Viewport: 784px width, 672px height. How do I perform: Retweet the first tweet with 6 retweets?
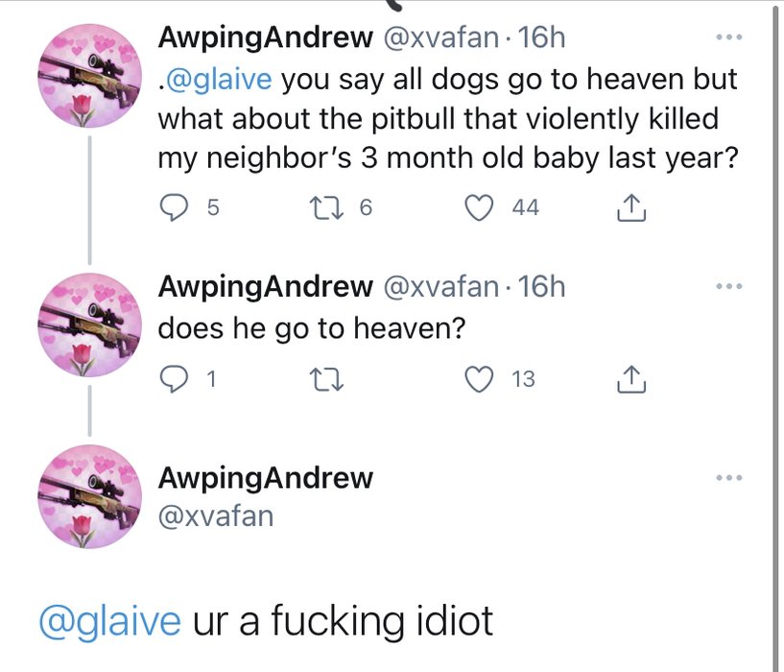click(x=324, y=206)
